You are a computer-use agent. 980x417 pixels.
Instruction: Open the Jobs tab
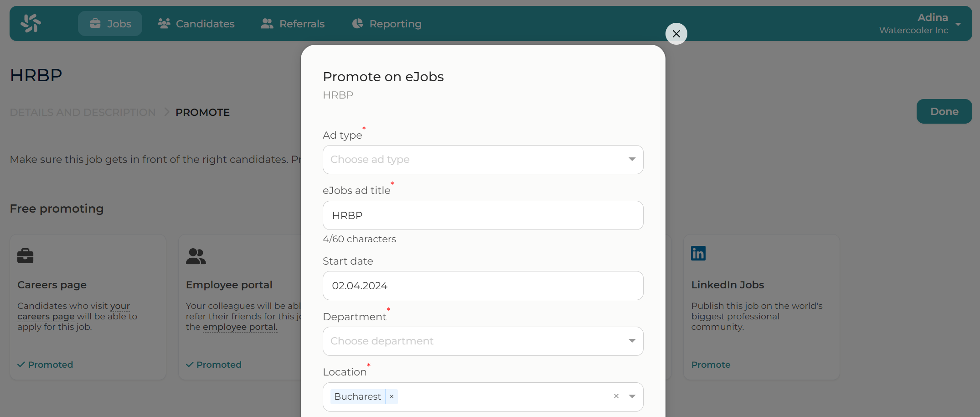click(110, 24)
